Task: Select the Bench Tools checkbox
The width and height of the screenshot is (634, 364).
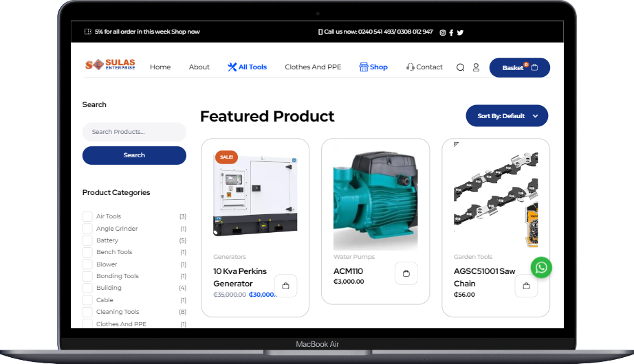Action: click(87, 252)
